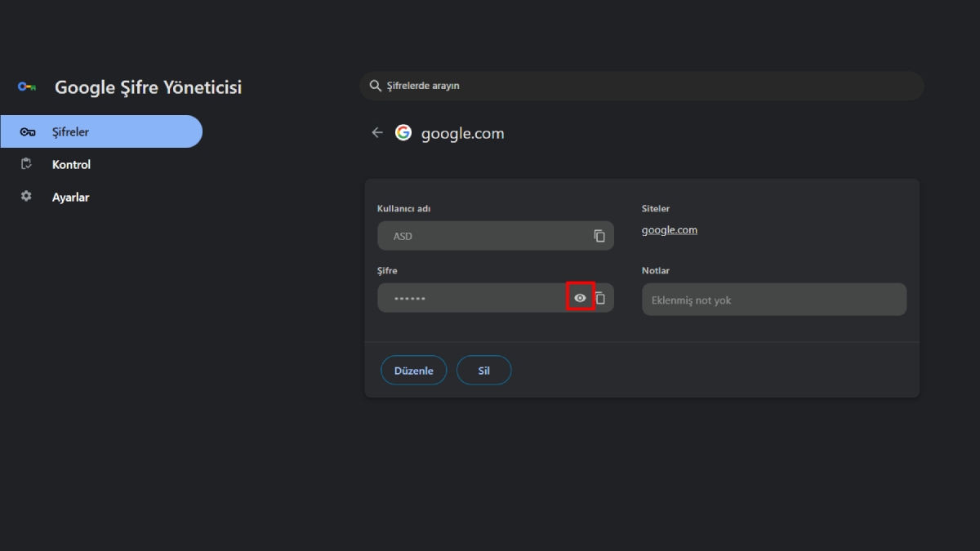Click the search magnifier icon

[x=376, y=86]
